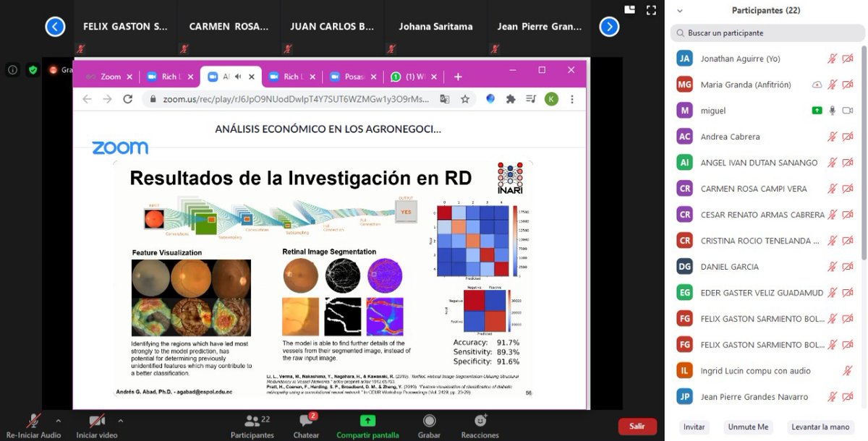Click Unmute Me button

coord(748,427)
